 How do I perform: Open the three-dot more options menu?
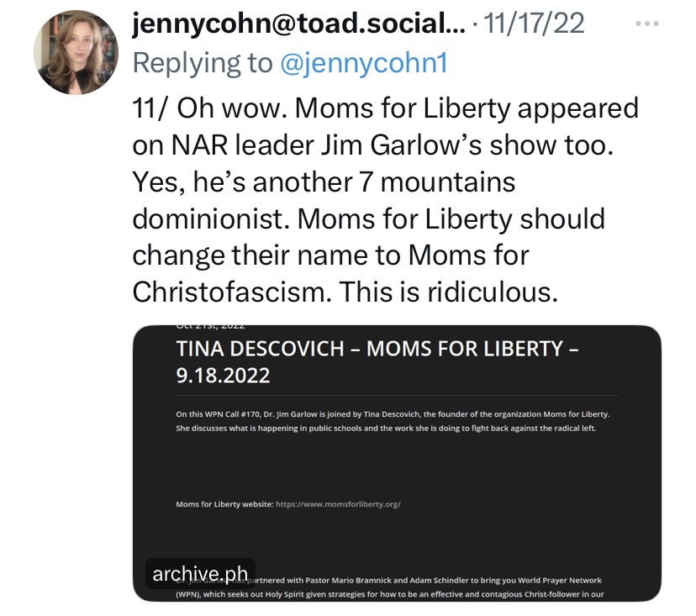click(x=646, y=24)
